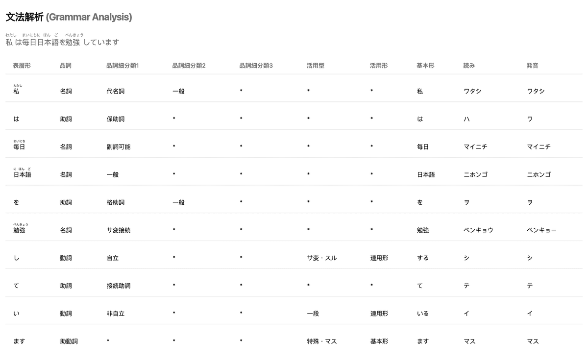Click ワタシ in the 読み column
This screenshot has height=364, width=588.
(x=472, y=91)
